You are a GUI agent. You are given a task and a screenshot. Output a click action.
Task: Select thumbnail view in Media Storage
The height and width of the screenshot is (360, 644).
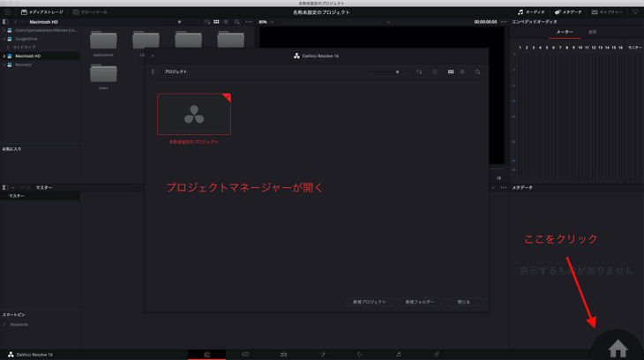216,22
